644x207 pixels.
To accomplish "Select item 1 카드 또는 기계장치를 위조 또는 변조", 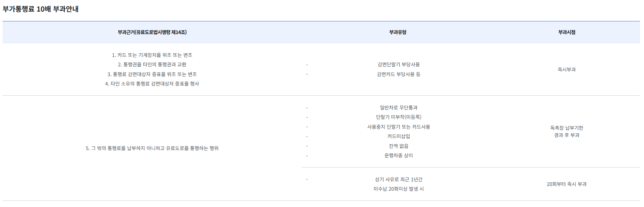I will (152, 55).
